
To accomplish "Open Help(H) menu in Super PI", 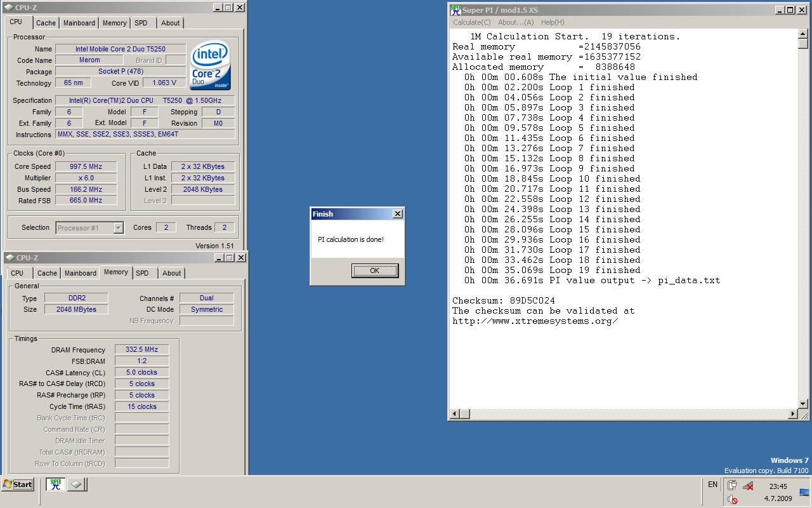I will coord(553,22).
